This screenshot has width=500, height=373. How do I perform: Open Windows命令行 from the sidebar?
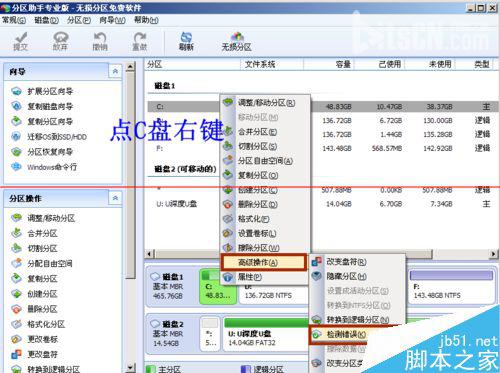[x=52, y=167]
